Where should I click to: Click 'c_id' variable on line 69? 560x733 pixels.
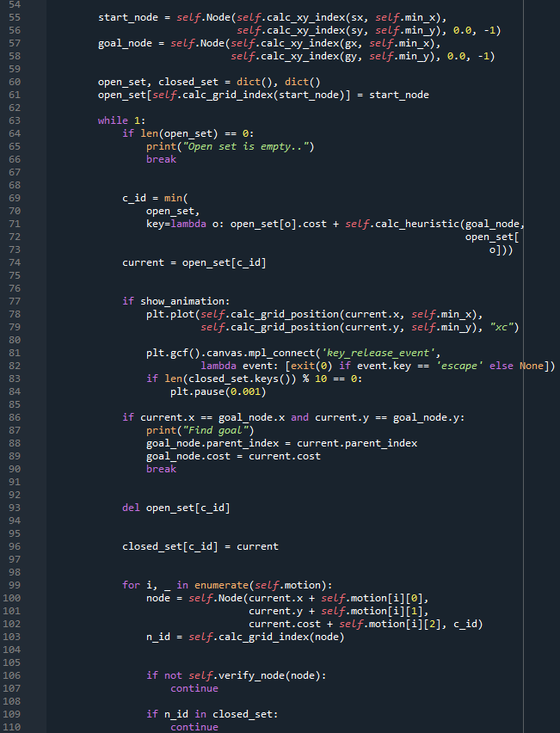(x=134, y=198)
